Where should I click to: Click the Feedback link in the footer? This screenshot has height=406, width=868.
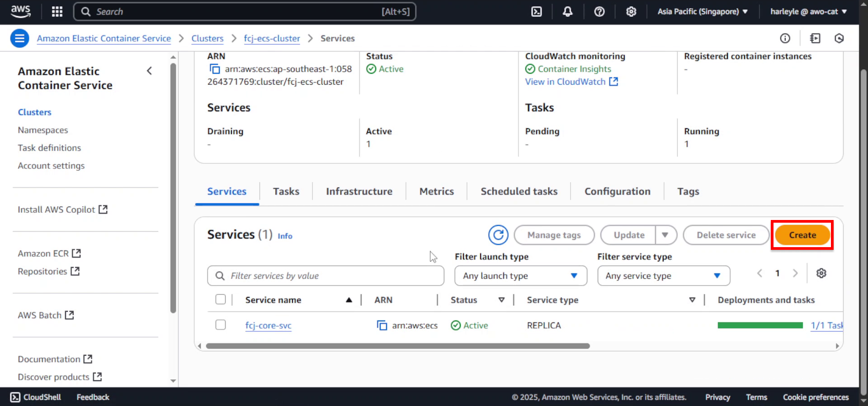pos(93,397)
